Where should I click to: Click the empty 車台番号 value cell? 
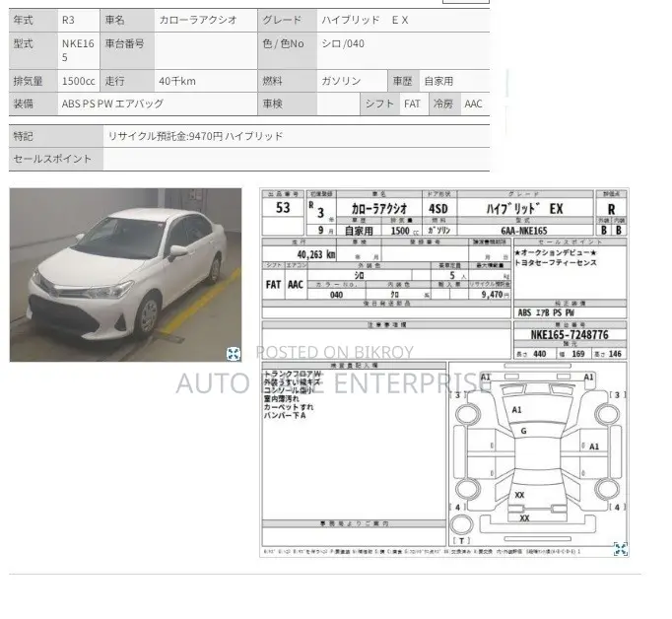pos(206,50)
